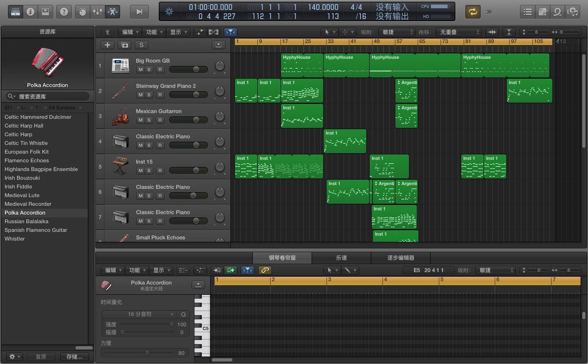588x364 pixels.
Task: Show the toolbar toggle button
Action: point(45,12)
